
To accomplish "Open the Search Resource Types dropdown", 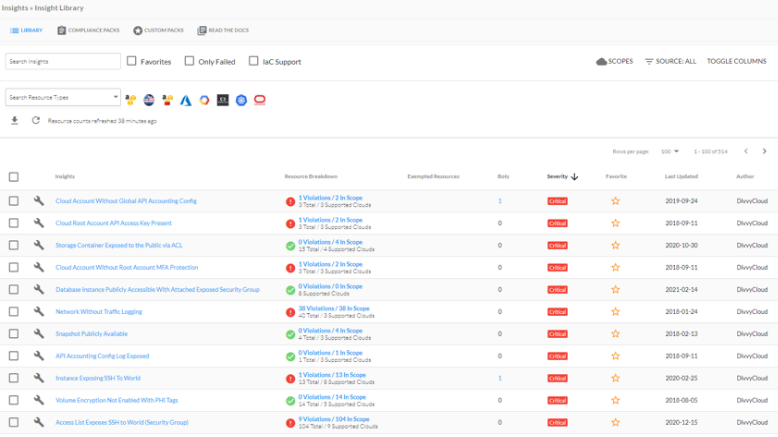I will click(x=63, y=97).
